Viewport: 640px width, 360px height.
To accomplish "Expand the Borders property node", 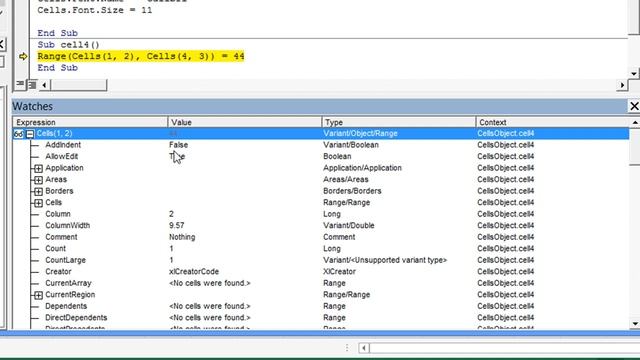I will 38,191.
